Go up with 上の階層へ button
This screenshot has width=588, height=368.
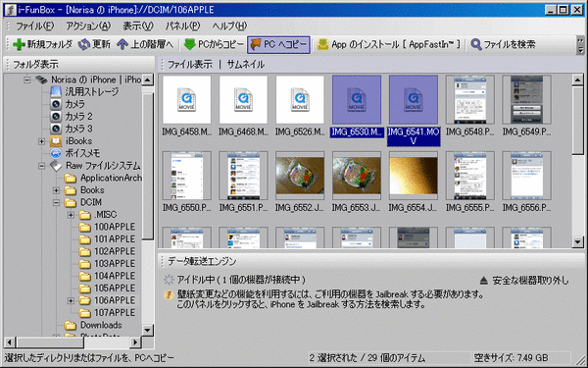click(145, 45)
